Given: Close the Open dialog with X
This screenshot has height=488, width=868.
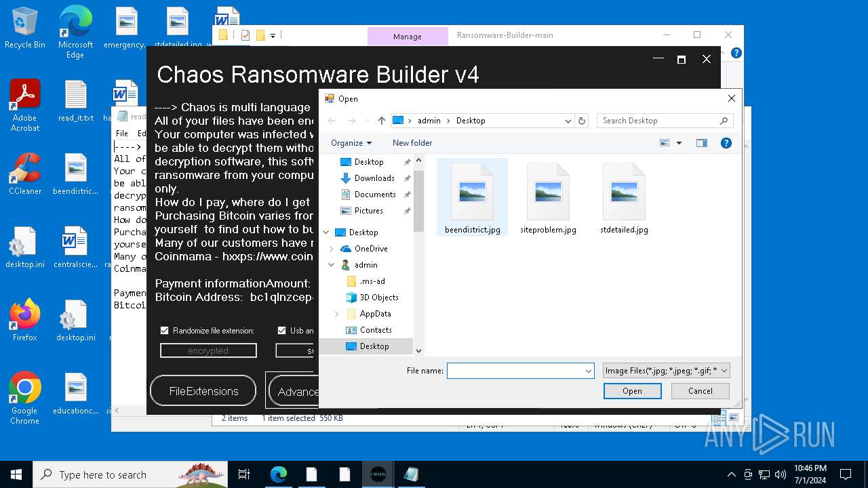Looking at the screenshot, I should [731, 98].
